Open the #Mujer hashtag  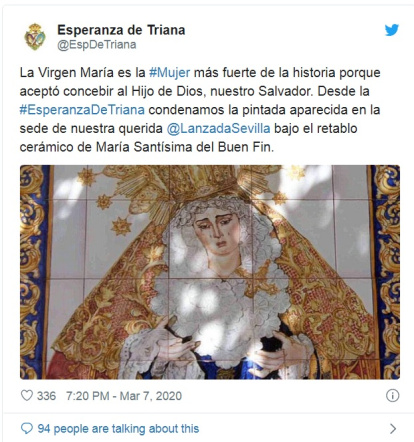click(x=170, y=72)
